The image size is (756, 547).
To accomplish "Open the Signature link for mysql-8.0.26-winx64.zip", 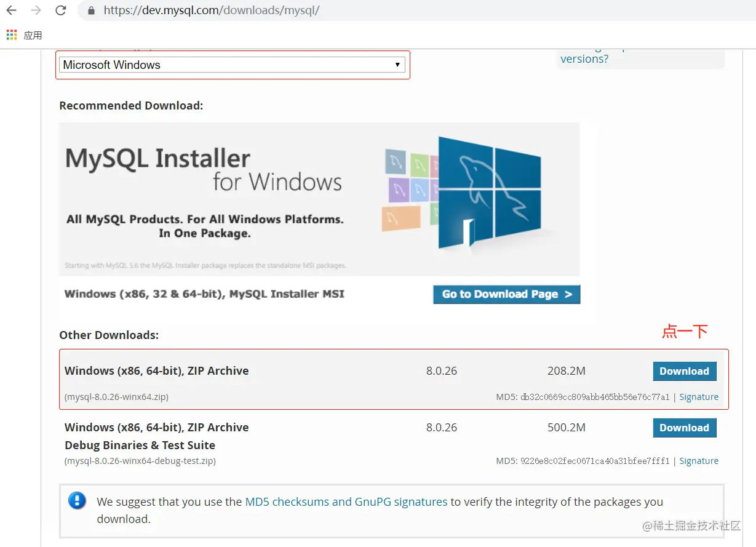I will coord(699,397).
